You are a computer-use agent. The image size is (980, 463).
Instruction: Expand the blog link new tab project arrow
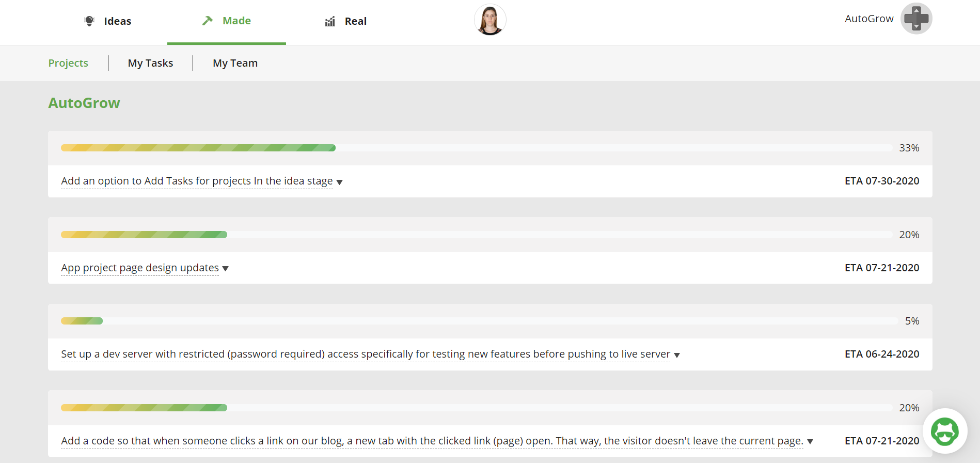pyautogui.click(x=810, y=442)
